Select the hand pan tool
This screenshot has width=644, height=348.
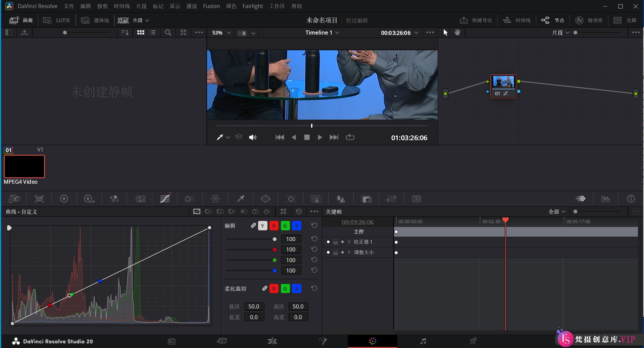click(x=457, y=33)
